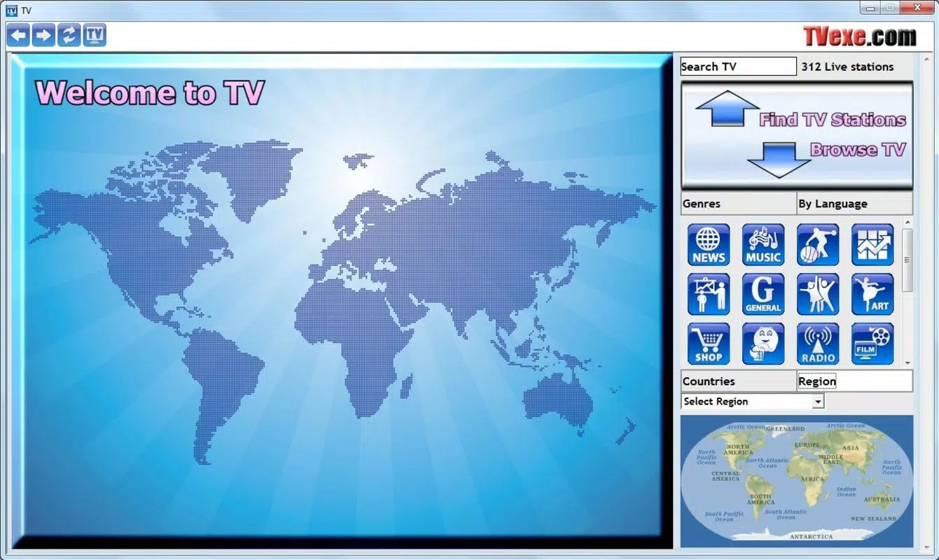939x560 pixels.
Task: Refresh using the circular arrows toolbar icon
Action: coord(69,35)
